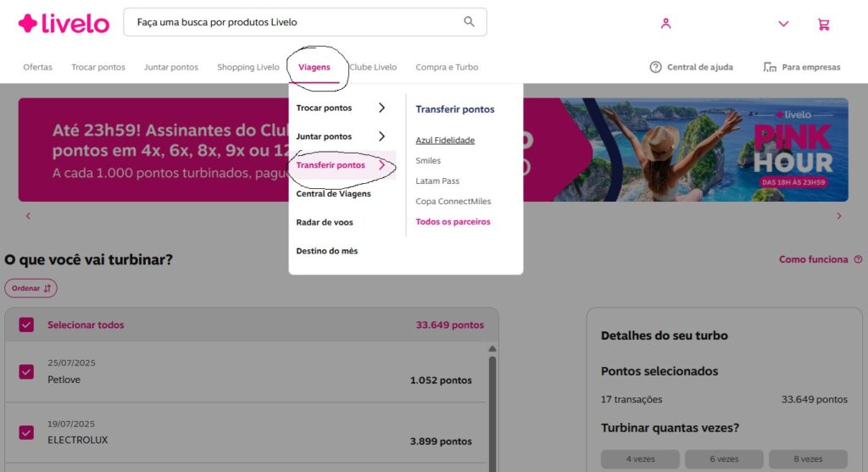Click the Como funciona info icon
Image resolution: width=868 pixels, height=472 pixels.
pos(858,259)
